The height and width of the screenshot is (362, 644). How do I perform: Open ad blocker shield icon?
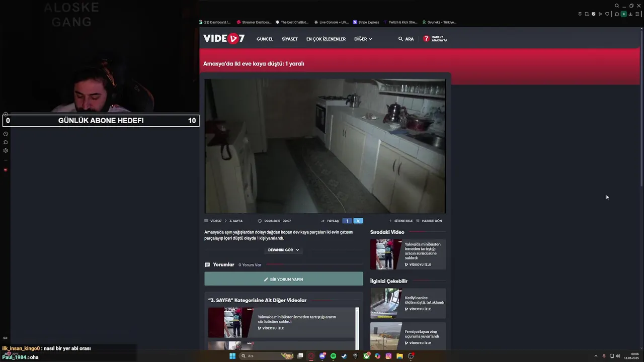[594, 14]
